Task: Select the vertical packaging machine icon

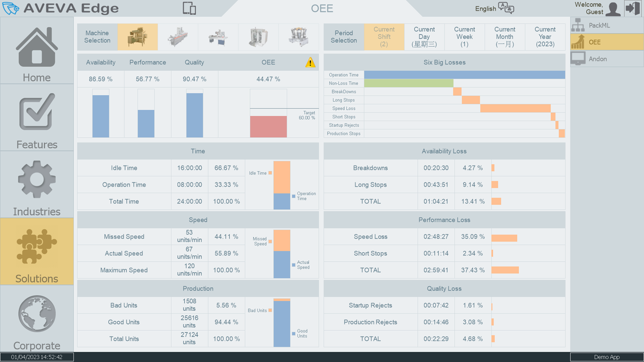Action: click(x=258, y=37)
